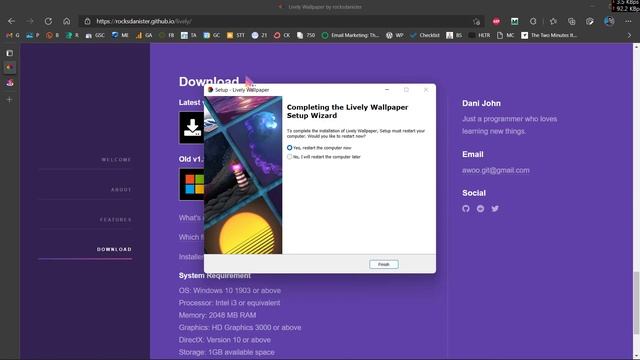The image size is (640, 360).
Task: Go to the About section in the page nav
Action: click(x=121, y=190)
